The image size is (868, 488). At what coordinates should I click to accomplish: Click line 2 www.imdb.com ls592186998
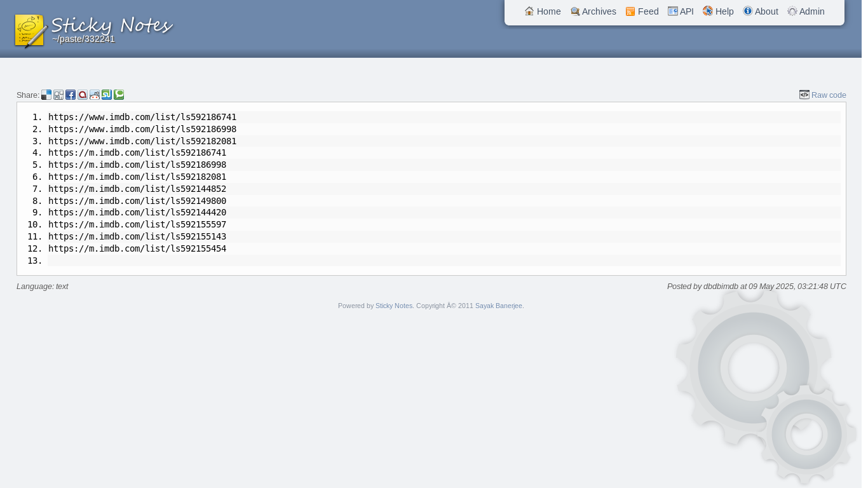(x=142, y=129)
